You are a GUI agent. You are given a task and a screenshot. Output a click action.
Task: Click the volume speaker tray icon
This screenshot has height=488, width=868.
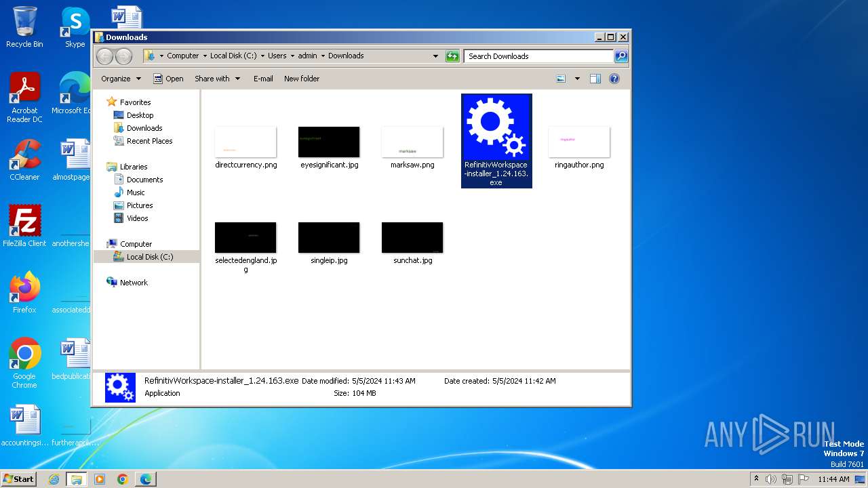click(x=771, y=479)
